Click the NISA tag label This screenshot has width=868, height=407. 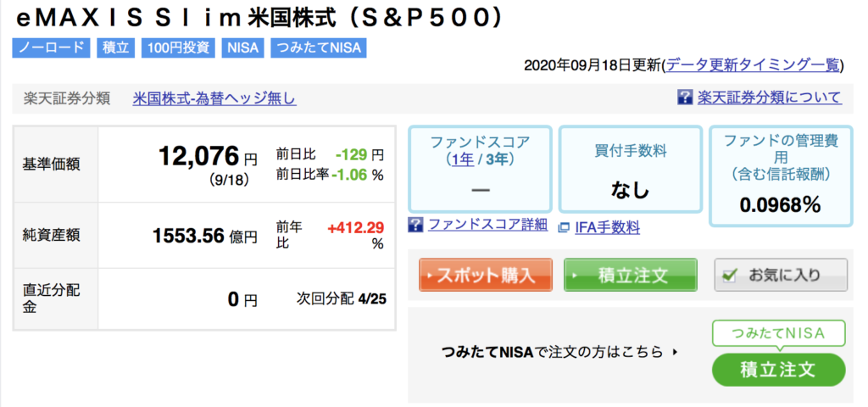click(x=242, y=47)
